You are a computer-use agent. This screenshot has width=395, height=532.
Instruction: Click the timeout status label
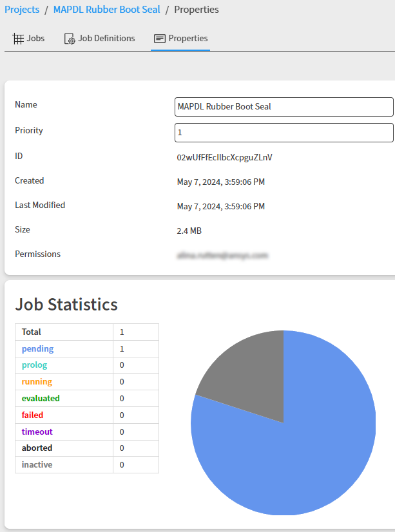point(37,432)
